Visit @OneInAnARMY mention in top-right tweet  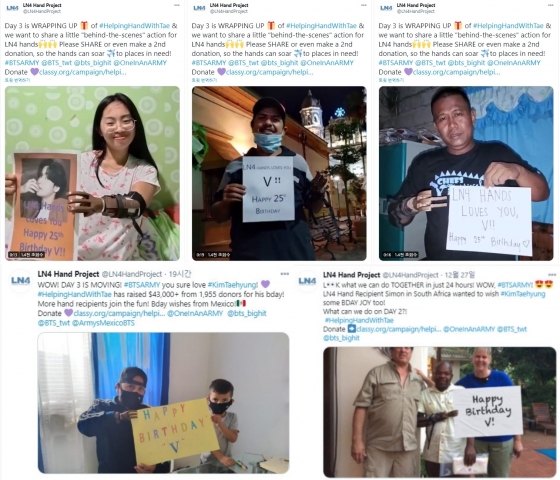pos(514,63)
